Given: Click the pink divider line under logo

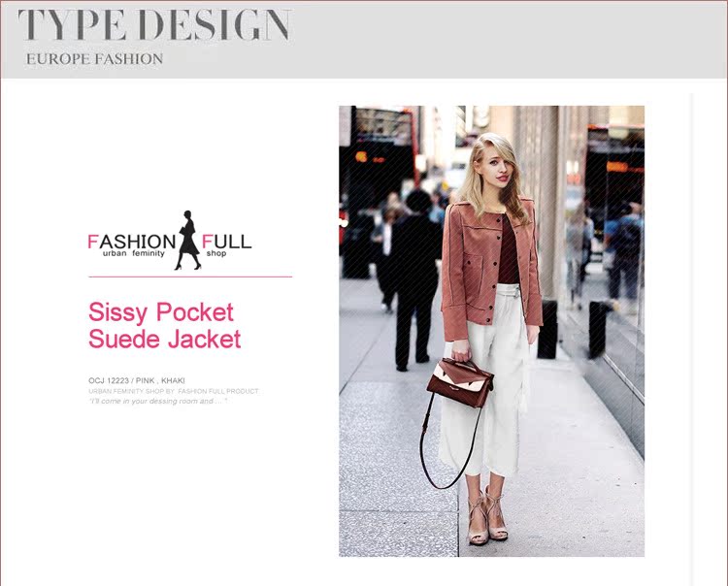Looking at the screenshot, I should 190,277.
